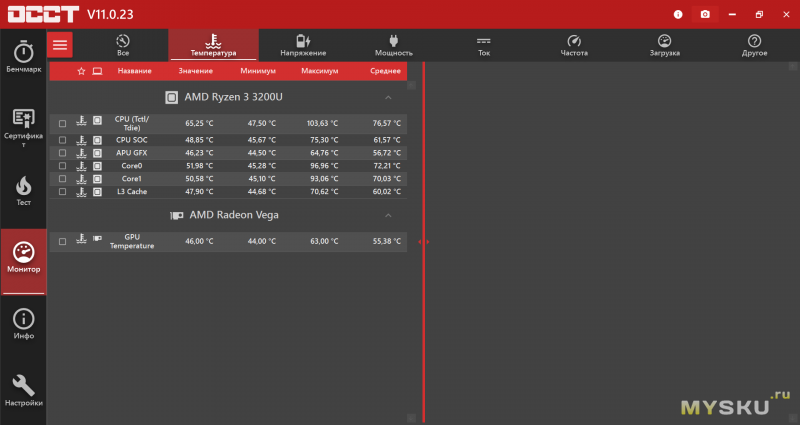Click thermometer icon in Core1 row
Screen dimensions: 800x425
[81, 179]
